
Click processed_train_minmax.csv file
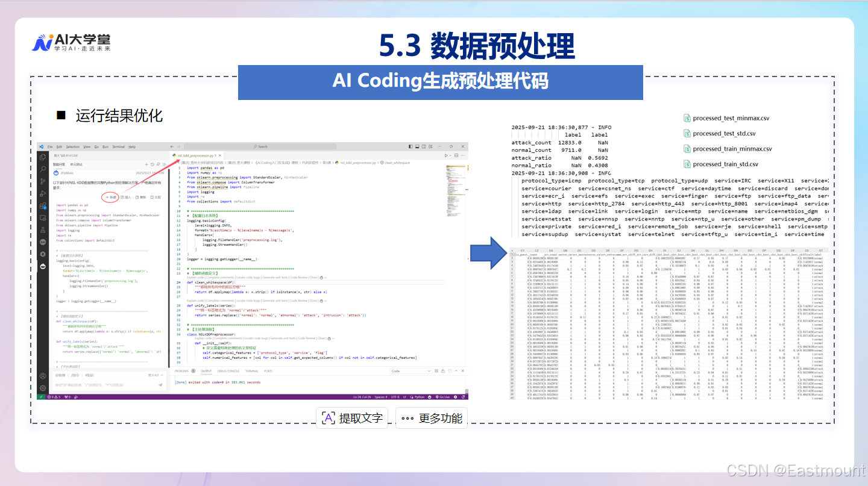[728, 149]
